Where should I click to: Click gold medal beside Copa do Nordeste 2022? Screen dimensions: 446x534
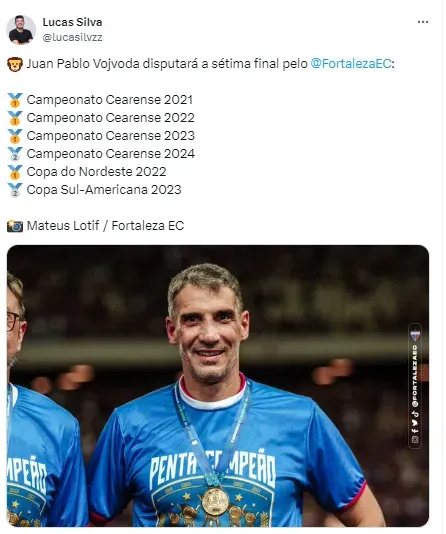(x=15, y=172)
